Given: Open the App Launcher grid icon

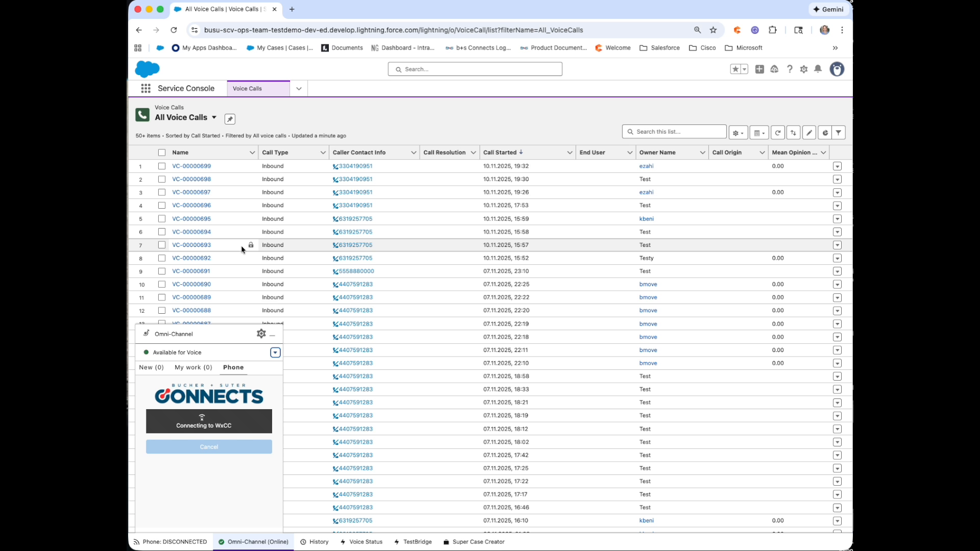Looking at the screenshot, I should pos(145,88).
